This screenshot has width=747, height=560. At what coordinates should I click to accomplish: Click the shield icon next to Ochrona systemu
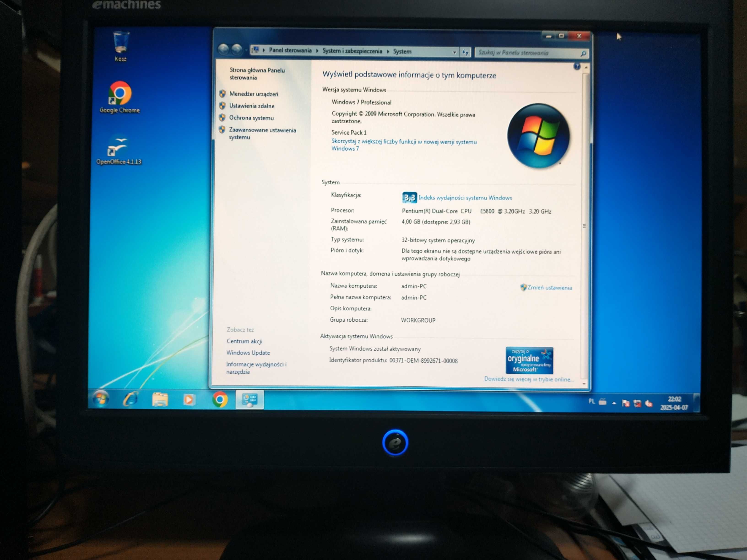click(222, 118)
